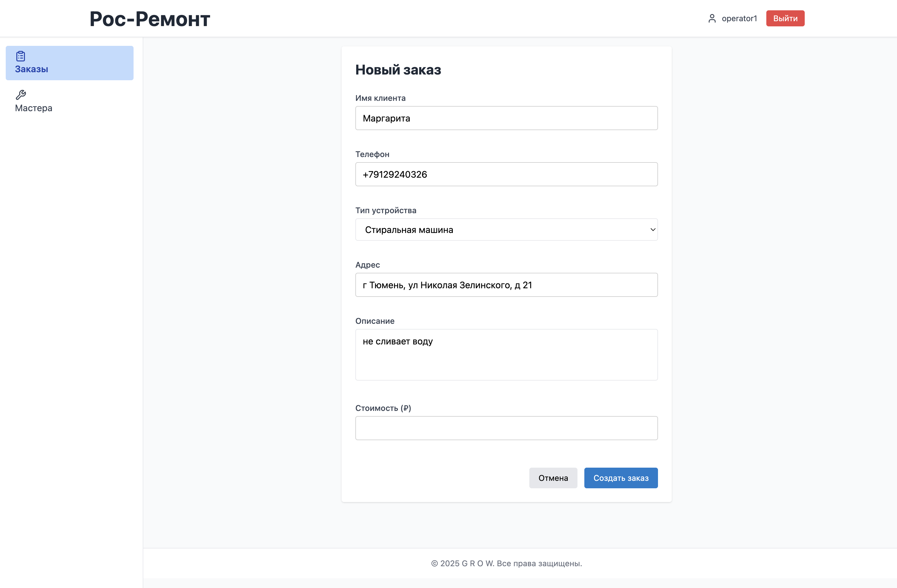Open the Мастера sidebar section
The image size is (897, 588).
point(70,102)
